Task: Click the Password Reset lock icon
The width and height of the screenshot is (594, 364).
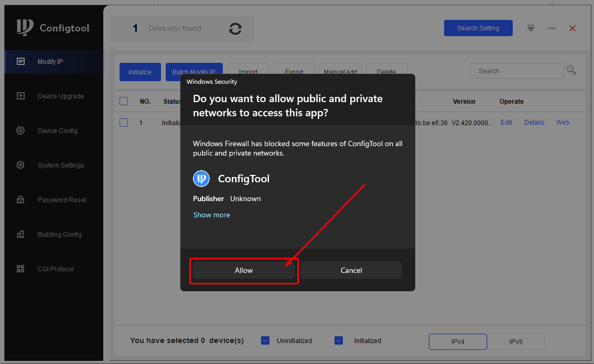Action: coord(21,200)
